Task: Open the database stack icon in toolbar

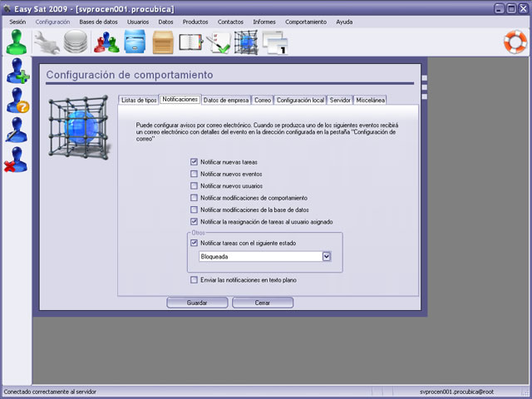Action: coord(76,42)
